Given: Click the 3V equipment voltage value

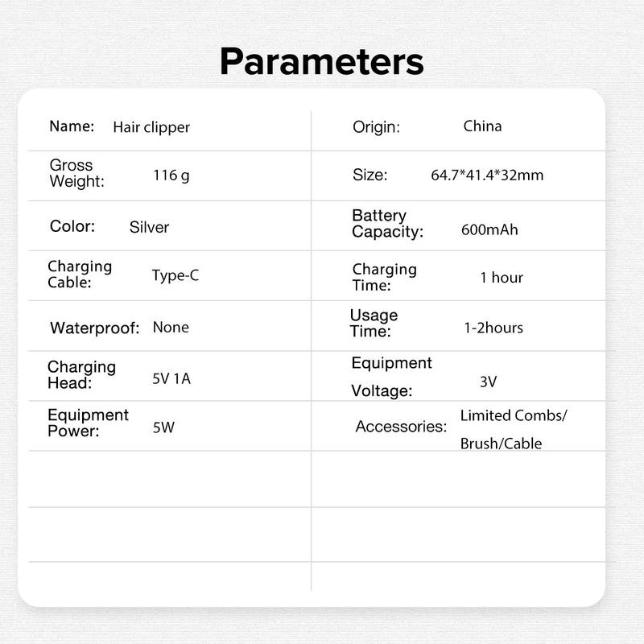Looking at the screenshot, I should coord(489,382).
